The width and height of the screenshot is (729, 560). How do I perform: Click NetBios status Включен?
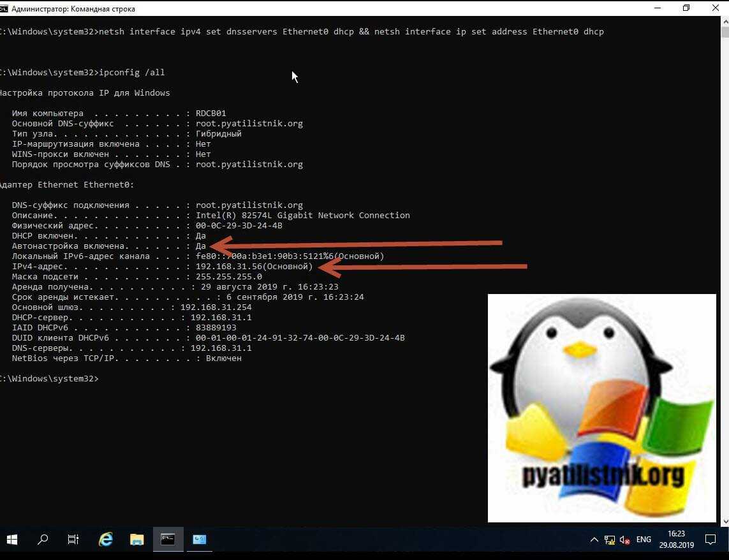(x=224, y=358)
